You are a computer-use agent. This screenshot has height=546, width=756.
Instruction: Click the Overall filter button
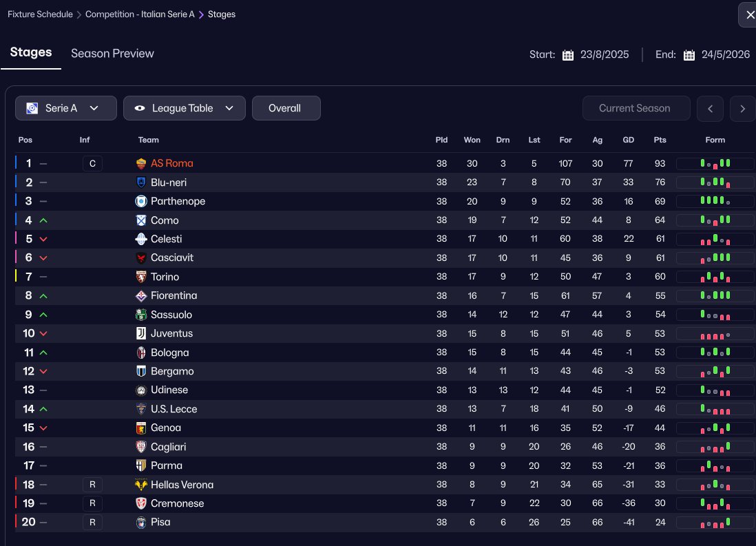(x=286, y=108)
